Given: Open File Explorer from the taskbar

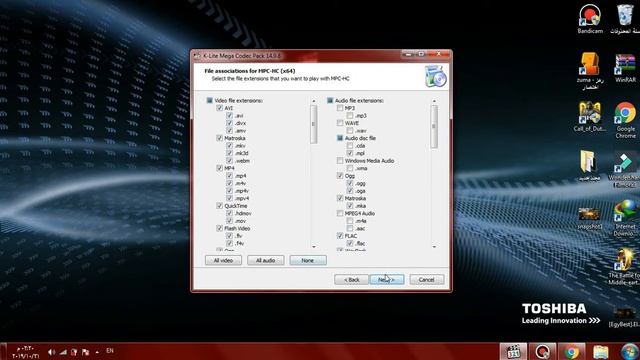Looking at the screenshot, I should click(600, 351).
